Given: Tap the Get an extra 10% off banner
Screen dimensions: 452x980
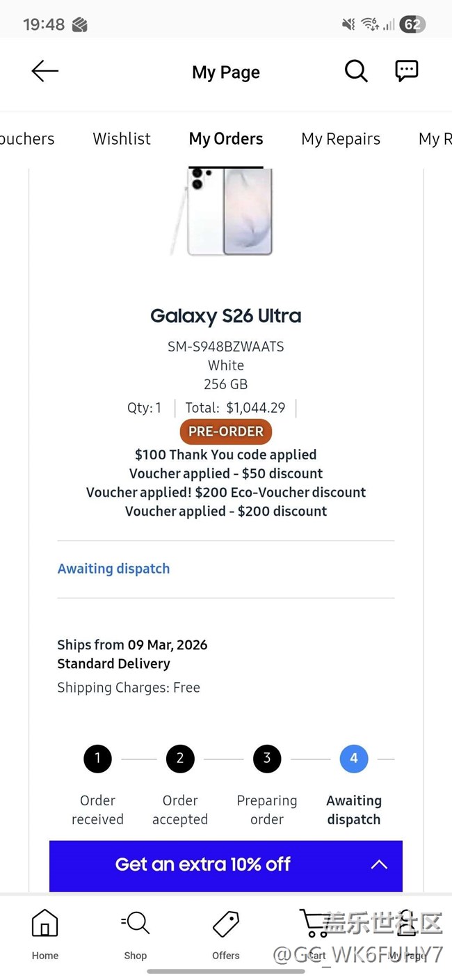Looking at the screenshot, I should 203,864.
